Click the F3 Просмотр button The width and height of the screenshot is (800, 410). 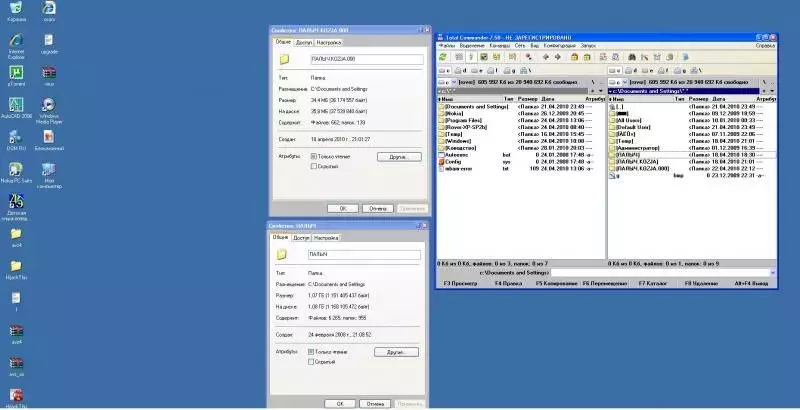pos(461,283)
